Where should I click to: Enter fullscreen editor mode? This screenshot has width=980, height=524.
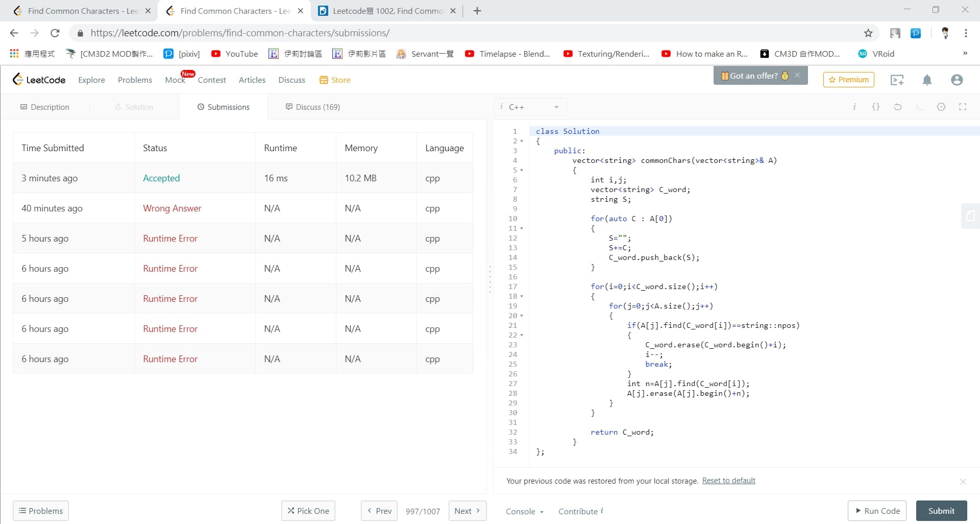point(962,107)
